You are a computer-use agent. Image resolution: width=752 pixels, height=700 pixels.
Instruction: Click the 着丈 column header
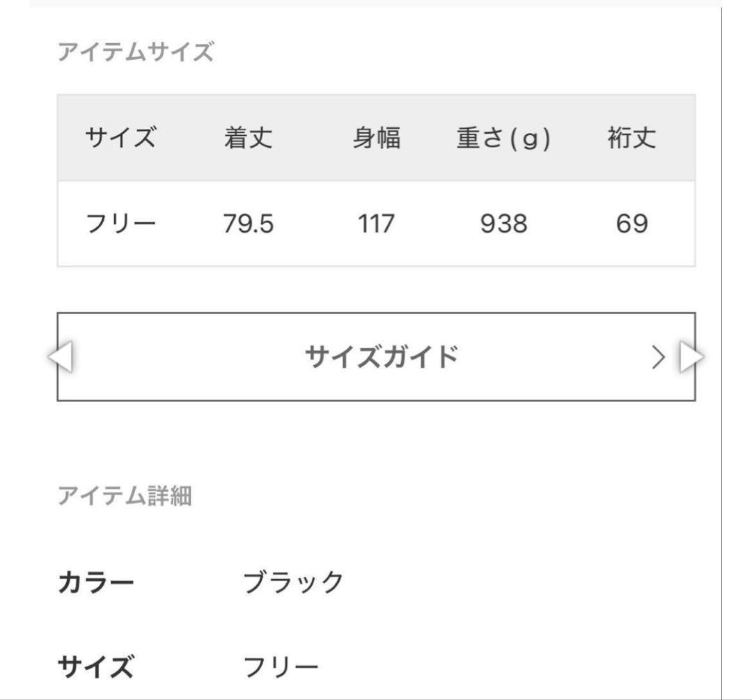(x=248, y=138)
